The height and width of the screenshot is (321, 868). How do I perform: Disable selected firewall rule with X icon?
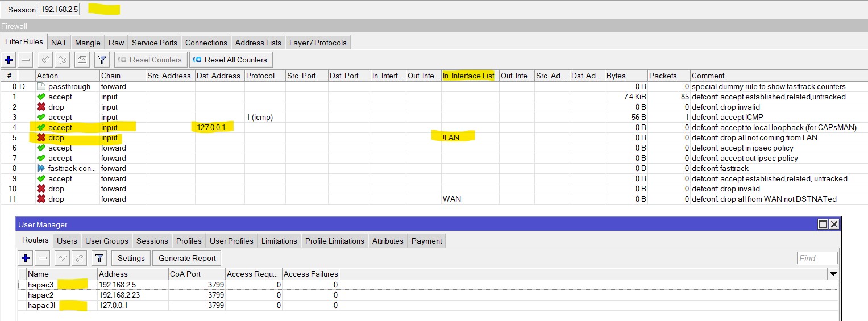coord(62,60)
